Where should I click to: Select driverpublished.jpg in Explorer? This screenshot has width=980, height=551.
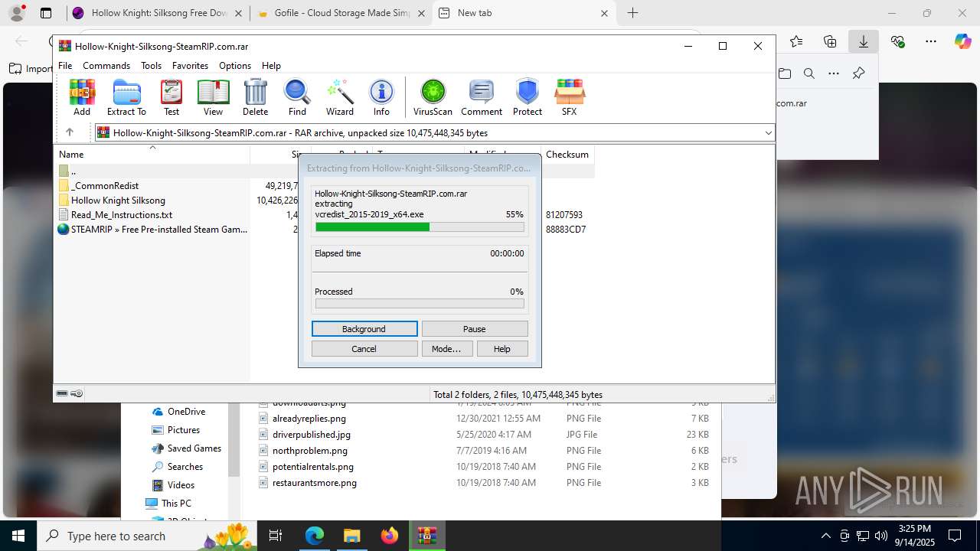312,435
